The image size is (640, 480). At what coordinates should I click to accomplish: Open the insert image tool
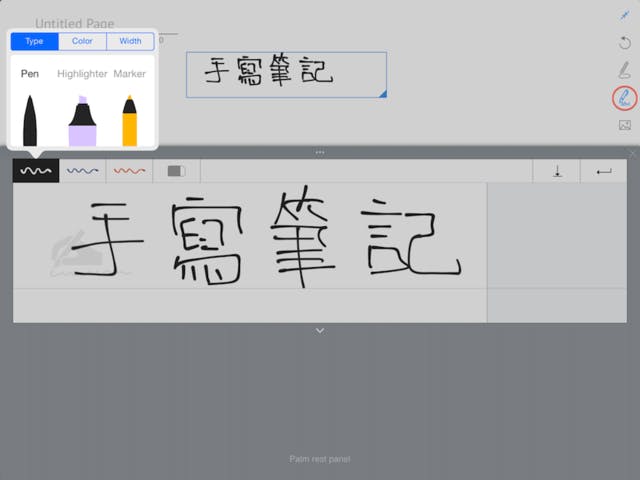click(625, 125)
